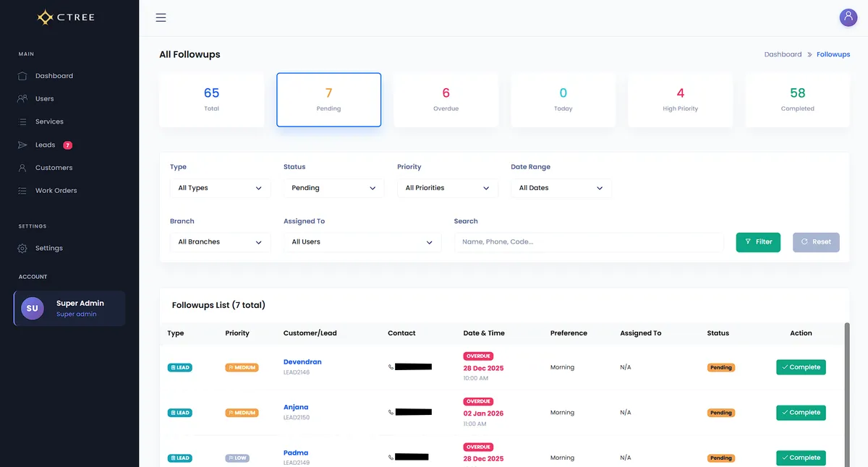Click the Dashboard breadcrumb link
The height and width of the screenshot is (467, 868).
pyautogui.click(x=783, y=54)
